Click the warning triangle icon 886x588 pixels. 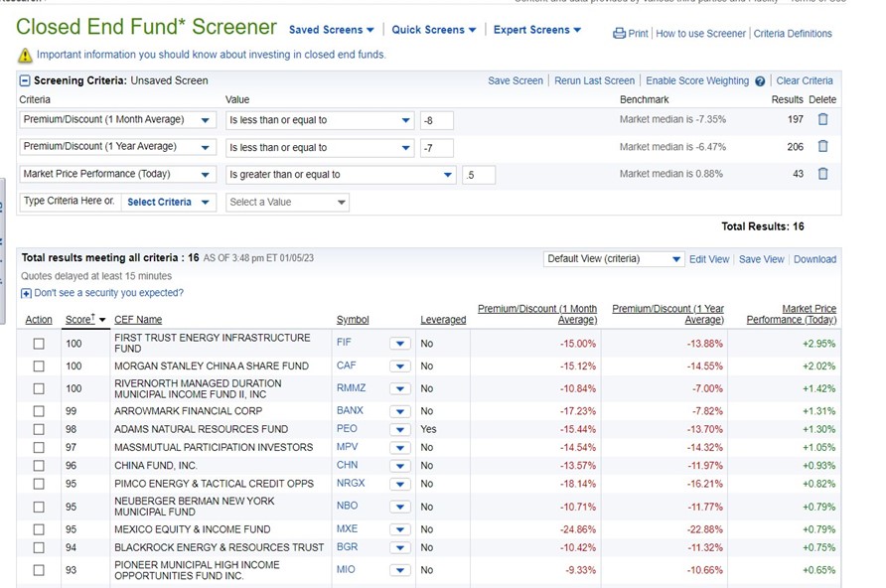[25, 55]
